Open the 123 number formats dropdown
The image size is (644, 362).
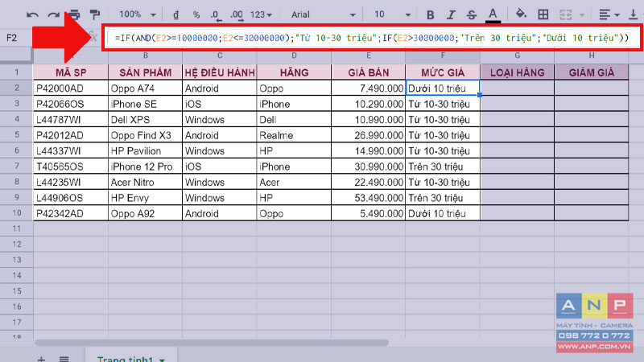pyautogui.click(x=261, y=14)
